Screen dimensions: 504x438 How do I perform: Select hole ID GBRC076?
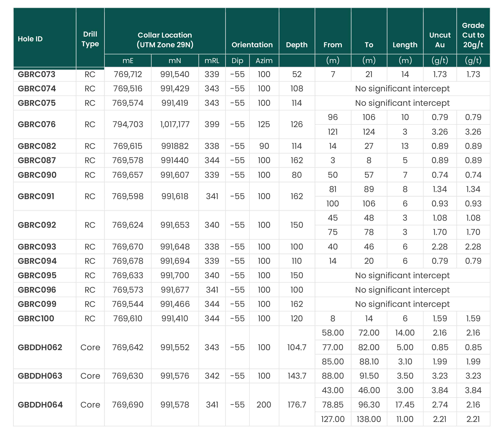(x=37, y=124)
